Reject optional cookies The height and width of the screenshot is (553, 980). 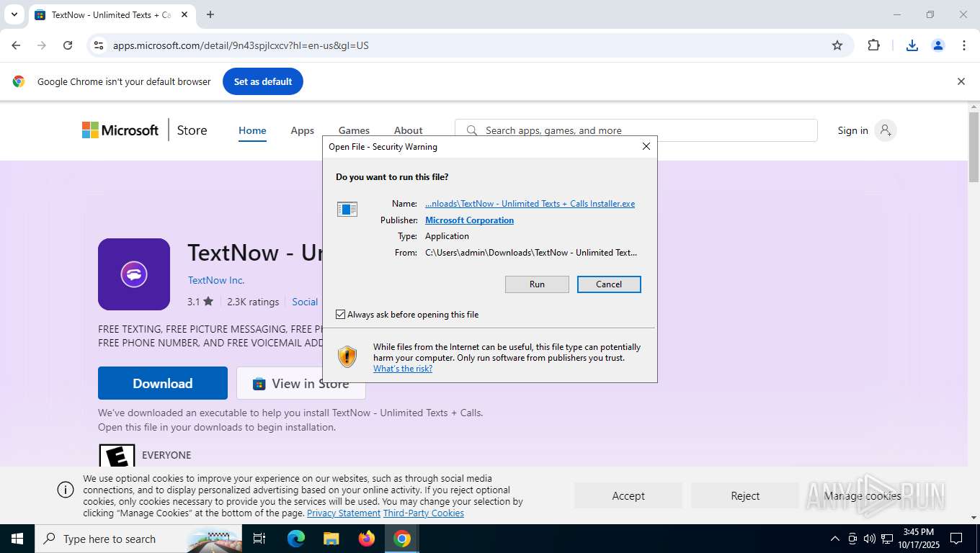[x=745, y=495]
